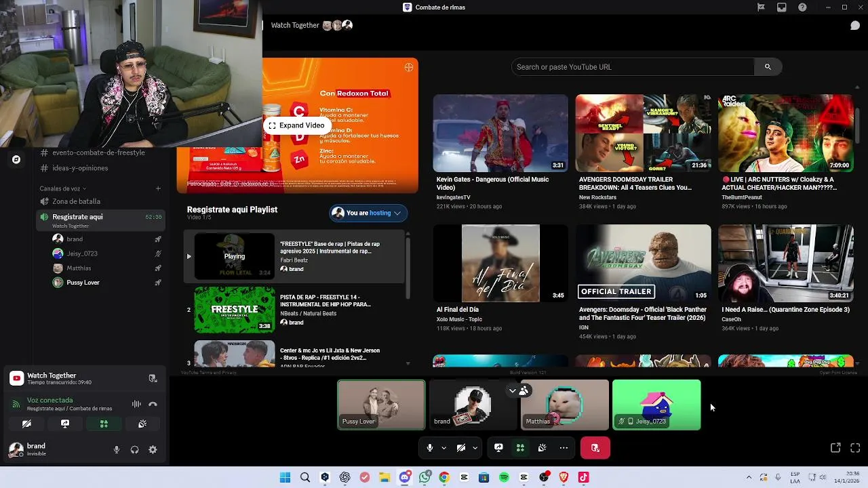
Task: Toggle microphone in the bottom call controls
Action: [429, 447]
